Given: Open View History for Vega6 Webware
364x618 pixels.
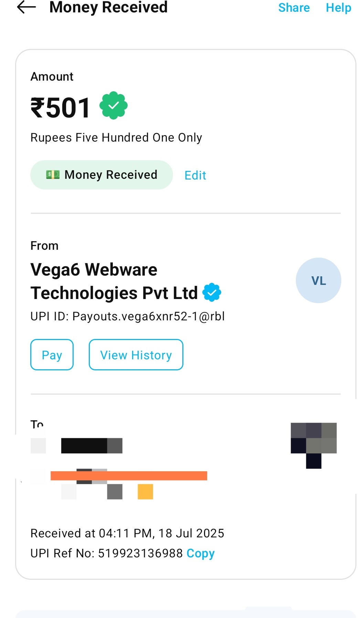Looking at the screenshot, I should click(136, 355).
